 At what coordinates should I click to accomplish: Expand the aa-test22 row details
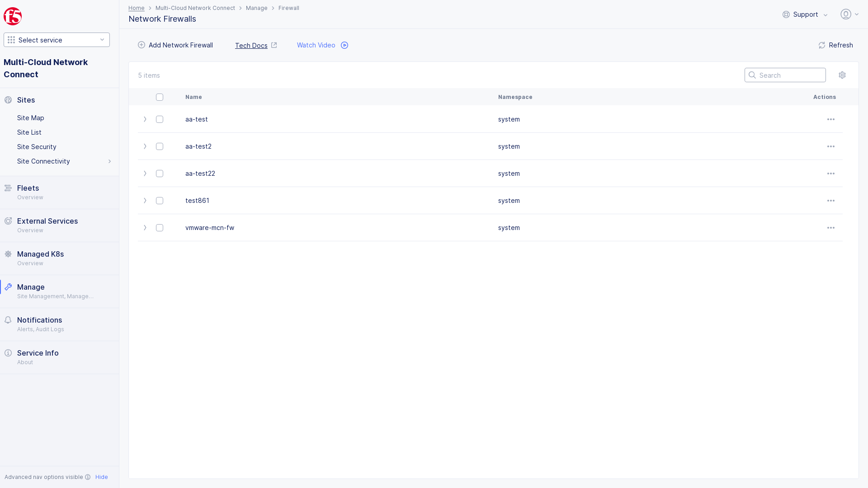145,174
